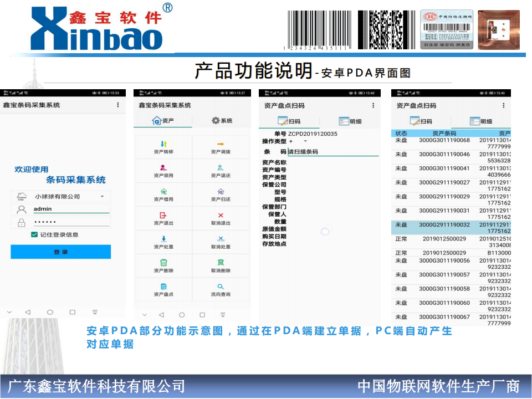Image resolution: width=532 pixels, height=399 pixels.
Task: Open overflow menu on login screen
Action: (x=117, y=105)
